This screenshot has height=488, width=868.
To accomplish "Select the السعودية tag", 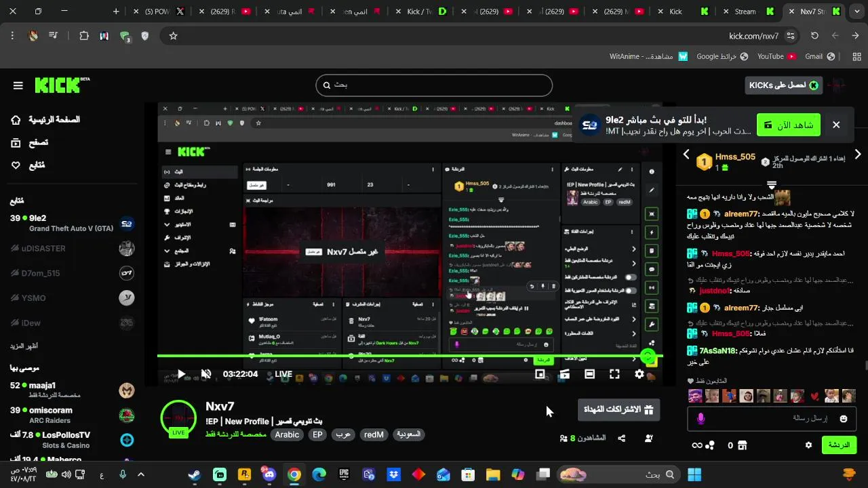I will click(409, 434).
